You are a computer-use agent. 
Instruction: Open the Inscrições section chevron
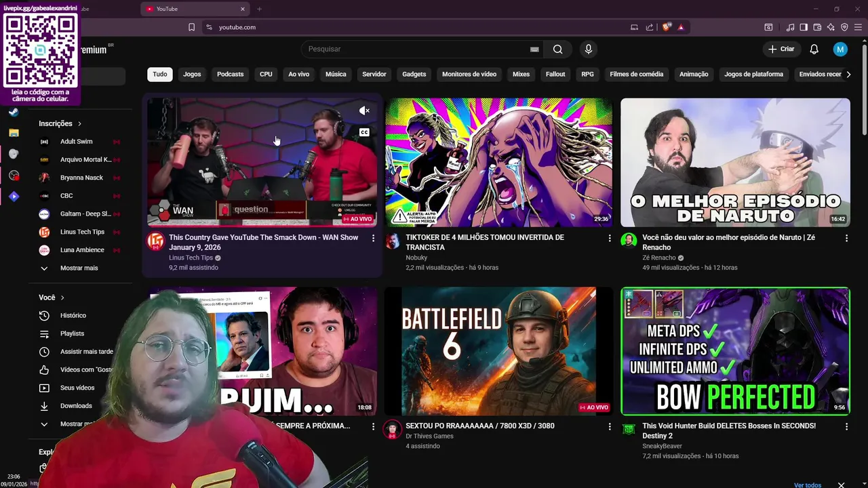pyautogui.click(x=79, y=124)
